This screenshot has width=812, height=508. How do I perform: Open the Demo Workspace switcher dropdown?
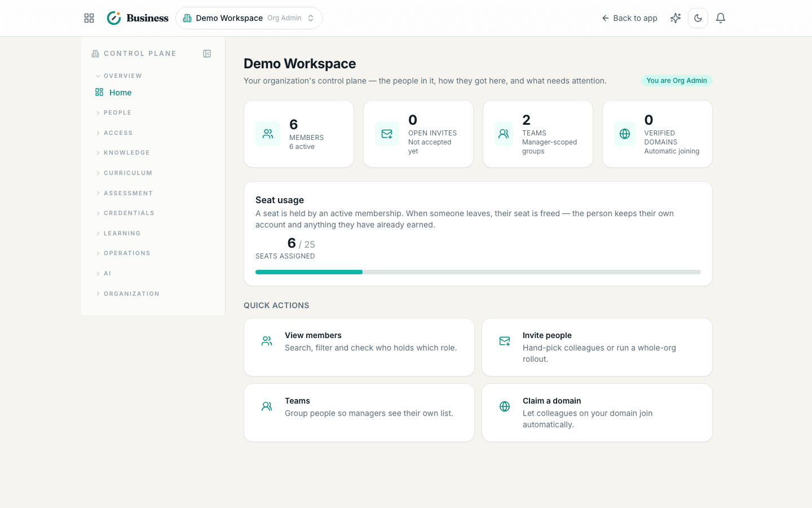(249, 18)
